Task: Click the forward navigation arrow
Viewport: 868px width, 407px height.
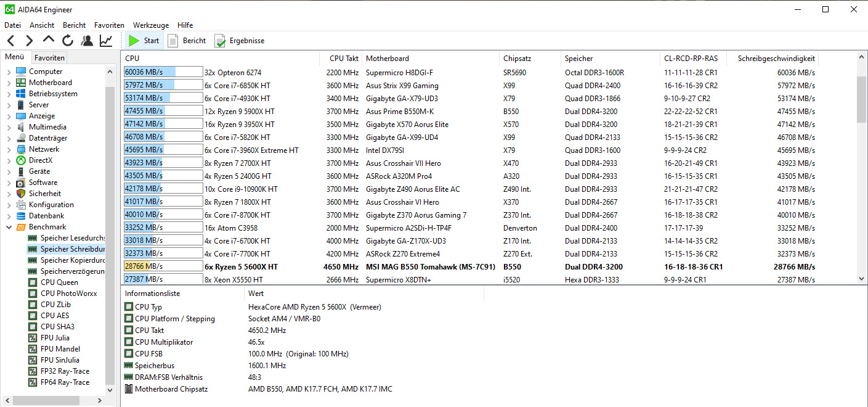Action: [x=29, y=41]
